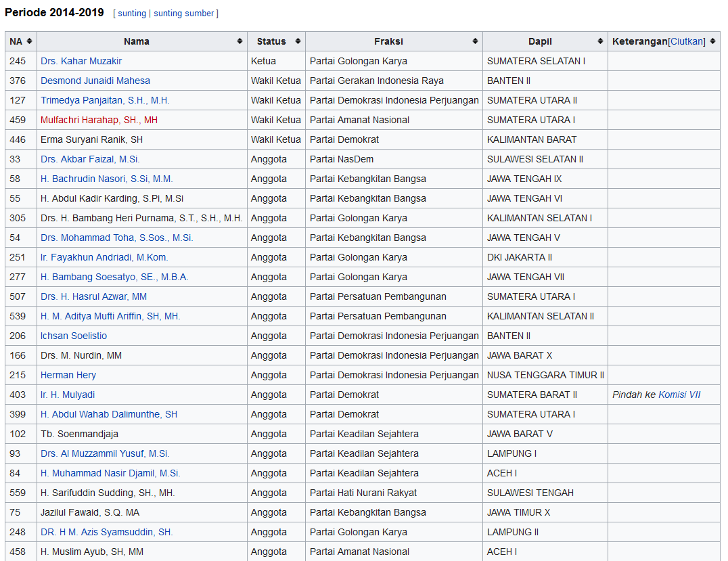Select name H. Abdul Kadir Karding, S.Pi, M.Si

coord(112,198)
